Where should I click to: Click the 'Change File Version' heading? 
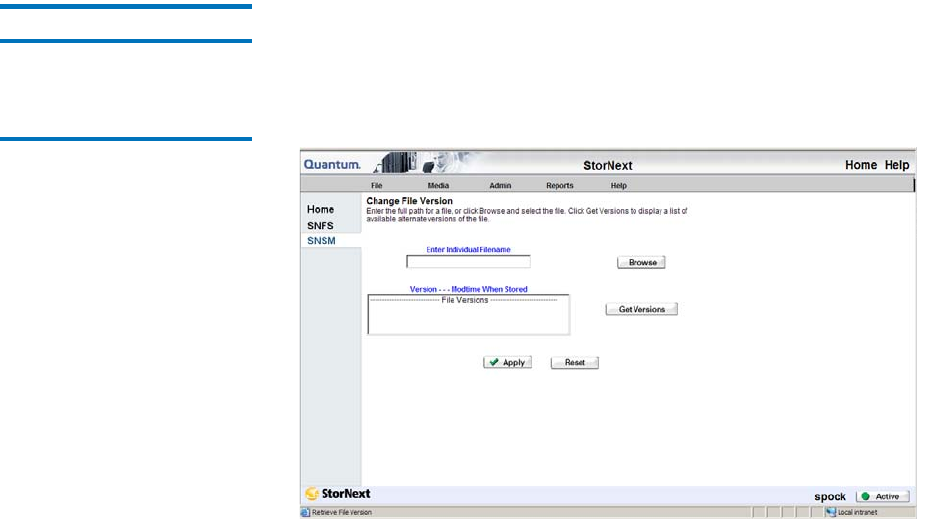coord(410,201)
